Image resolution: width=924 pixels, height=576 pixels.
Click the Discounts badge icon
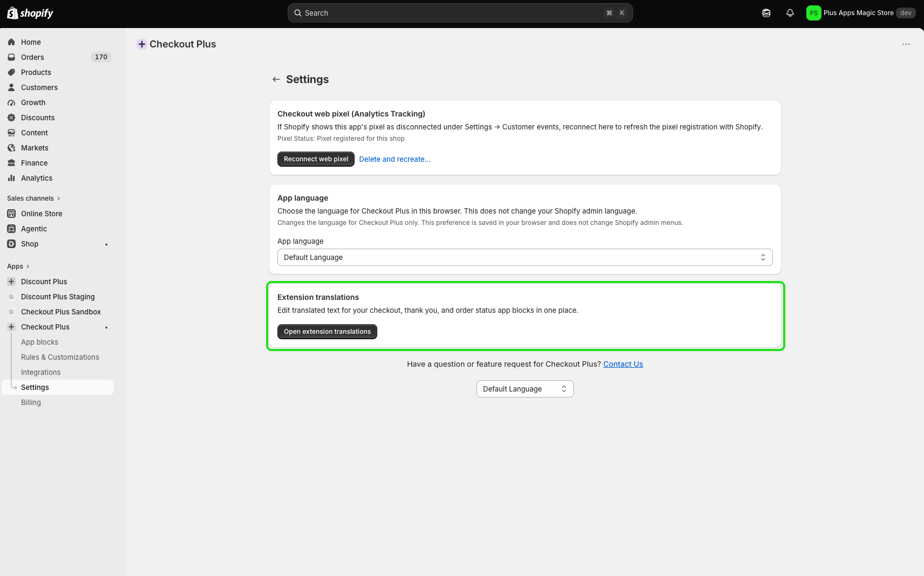[x=11, y=118]
